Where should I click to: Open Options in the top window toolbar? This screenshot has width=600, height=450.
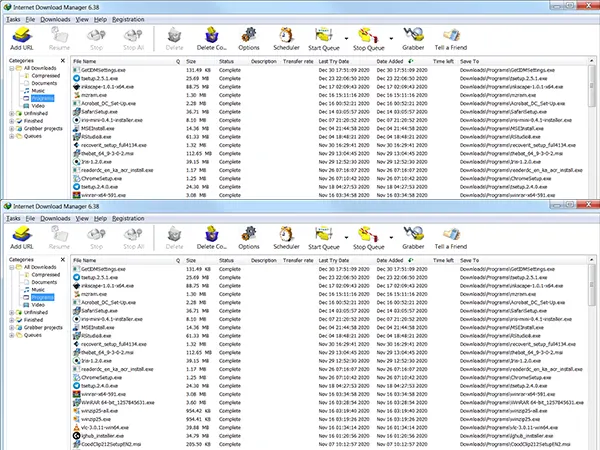pyautogui.click(x=249, y=40)
